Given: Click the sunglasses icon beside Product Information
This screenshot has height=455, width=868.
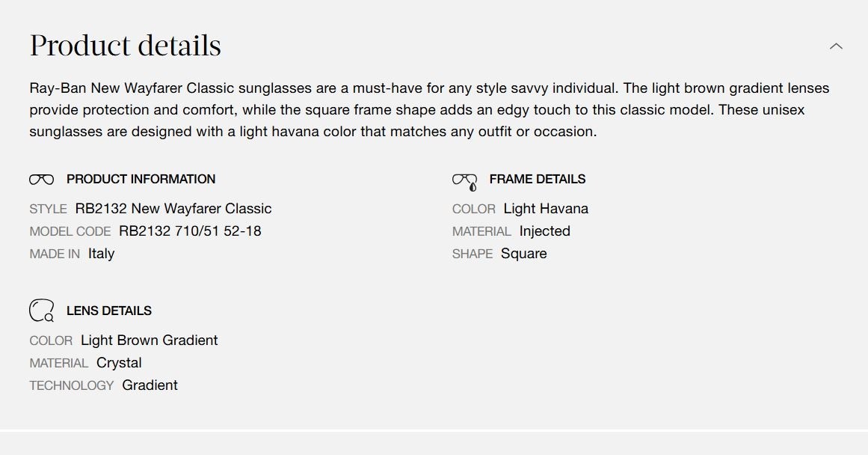Looking at the screenshot, I should 42,180.
